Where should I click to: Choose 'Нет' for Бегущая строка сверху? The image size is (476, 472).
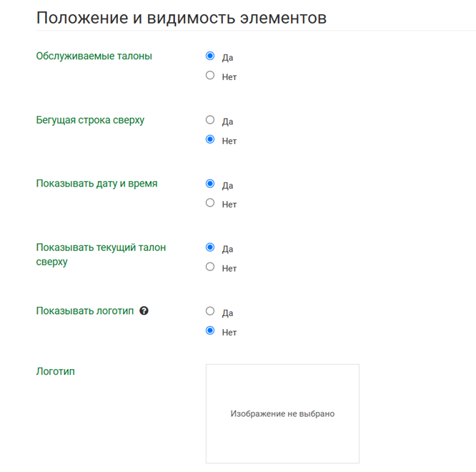click(x=210, y=139)
